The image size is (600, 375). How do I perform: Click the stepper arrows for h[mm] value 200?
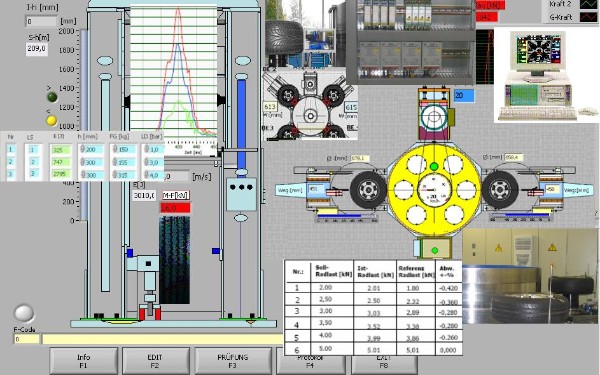coord(82,150)
